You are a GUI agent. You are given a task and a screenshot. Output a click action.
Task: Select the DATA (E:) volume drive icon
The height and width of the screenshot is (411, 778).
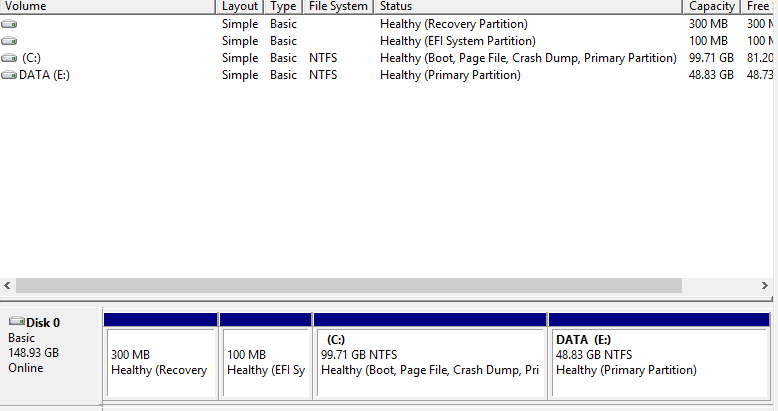click(9, 75)
